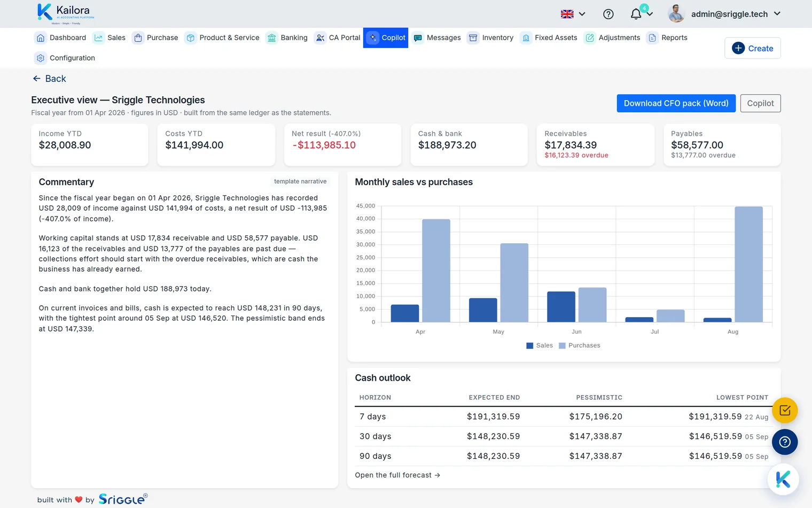Click the Net result value -$113,985.10
Screen dimensions: 812x508
(324, 145)
